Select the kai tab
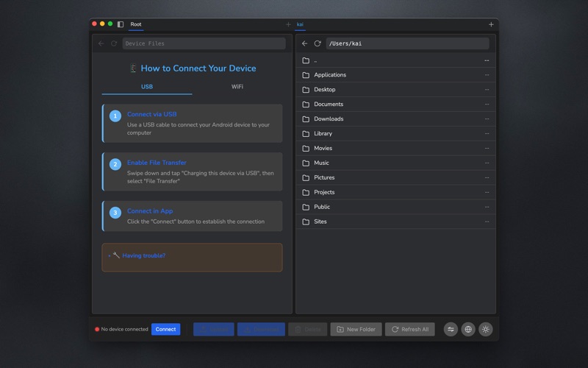 pos(300,24)
